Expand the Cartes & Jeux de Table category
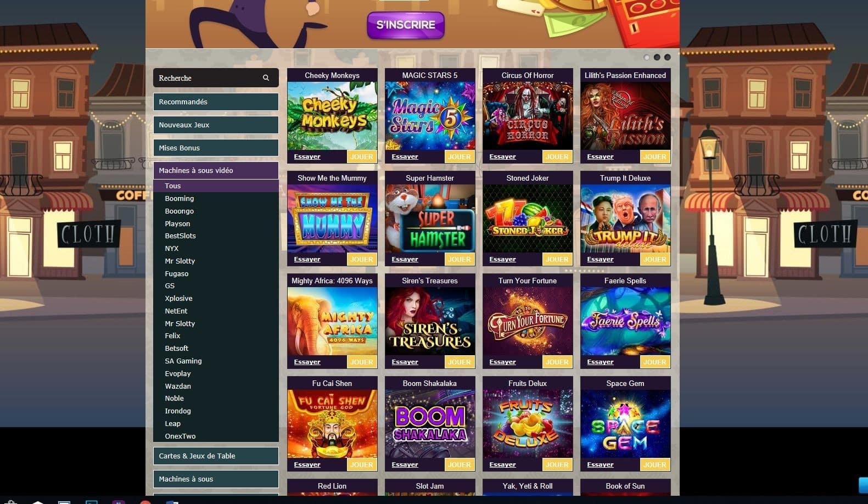868x504 pixels. click(x=216, y=456)
